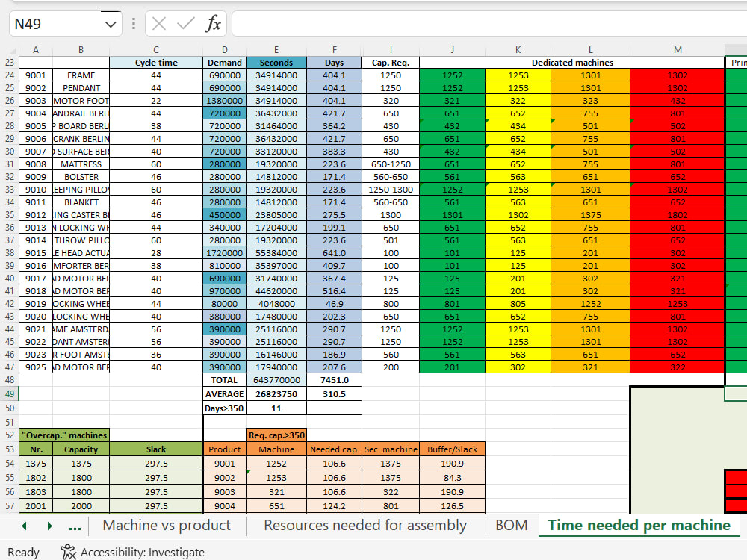
Task: Open the Name Box dropdown arrow
Action: pyautogui.click(x=111, y=25)
